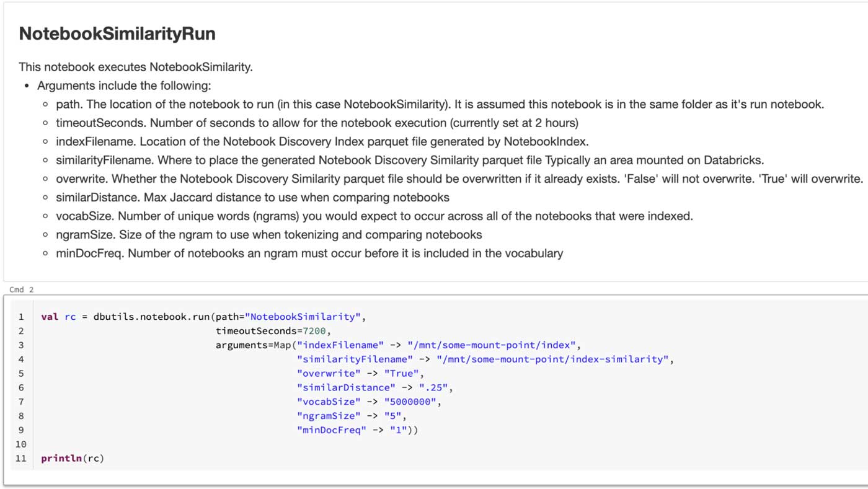Click the "True" overwrite value in code
This screenshot has width=868, height=489.
pyautogui.click(x=402, y=374)
